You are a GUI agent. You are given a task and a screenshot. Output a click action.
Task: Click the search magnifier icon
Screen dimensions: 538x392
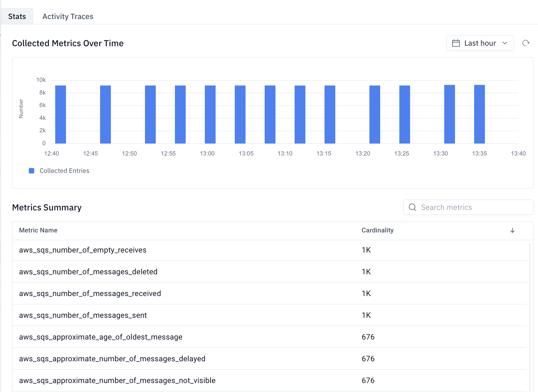tap(412, 207)
